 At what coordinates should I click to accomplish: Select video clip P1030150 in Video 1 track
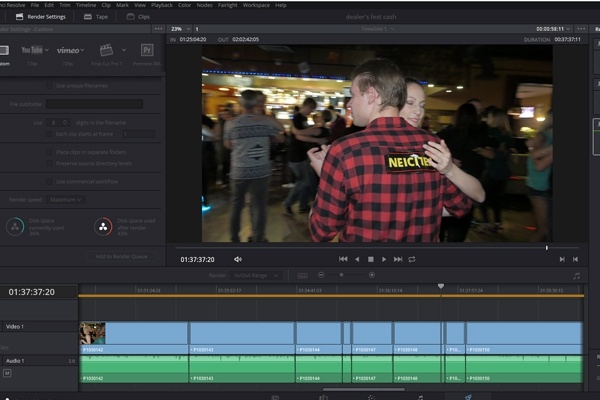pos(524,337)
